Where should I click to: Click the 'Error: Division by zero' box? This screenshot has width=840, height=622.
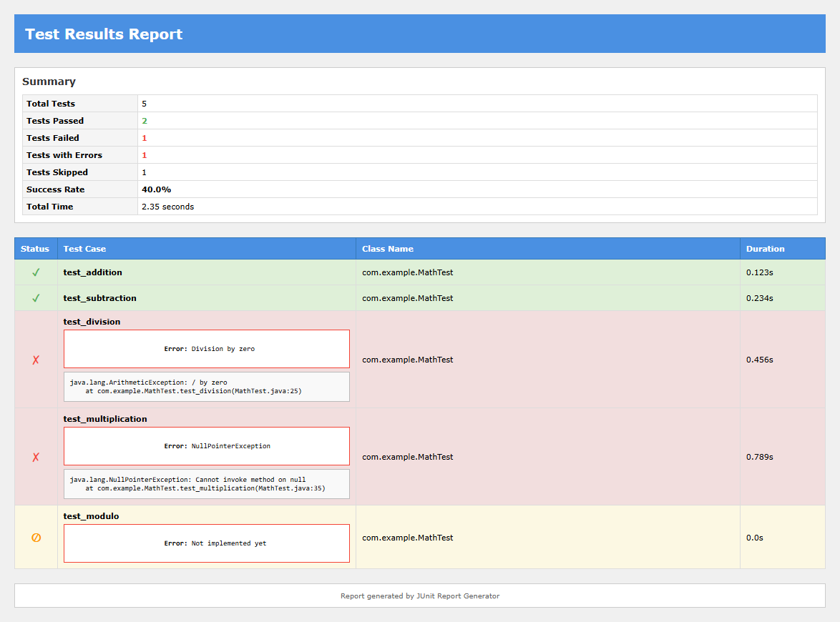tap(207, 349)
